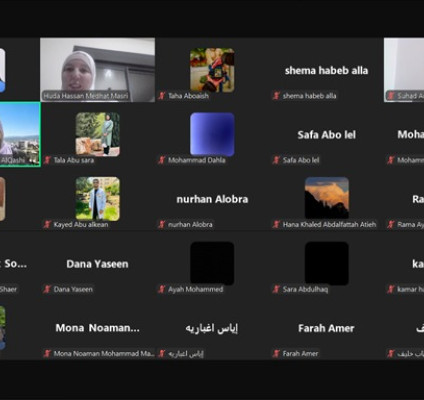Click the 'Huda Hassan Medhat Masri' name label
Screen dimensions: 424x400
point(86,96)
